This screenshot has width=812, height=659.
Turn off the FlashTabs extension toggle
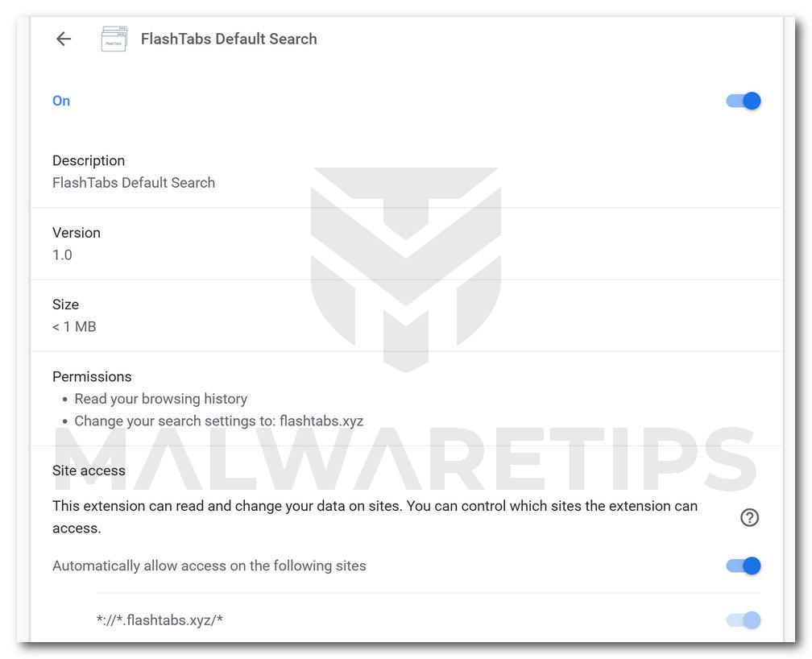(743, 101)
